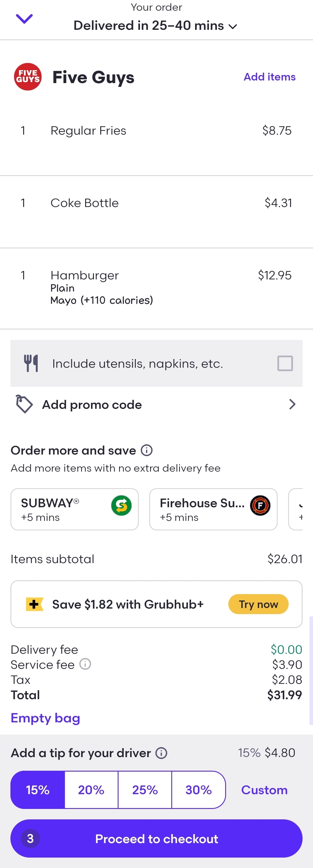The image size is (313, 868).
Task: Select the 25% tip option
Action: pos(145,790)
